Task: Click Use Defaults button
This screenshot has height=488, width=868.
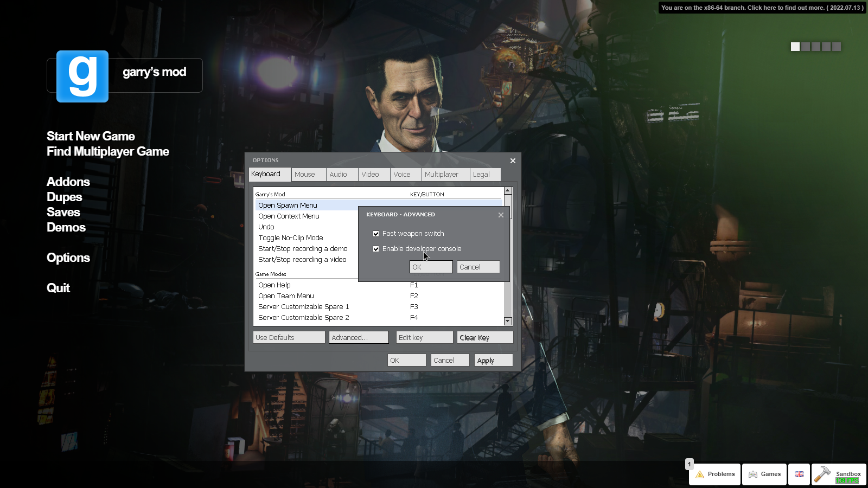Action: tap(289, 337)
